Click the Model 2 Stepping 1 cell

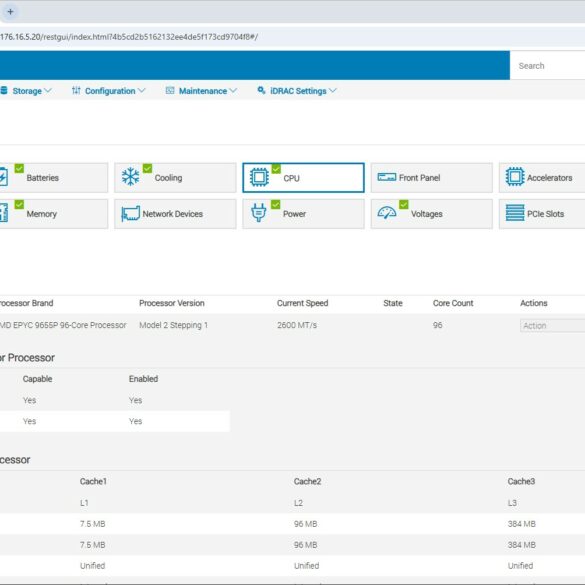pos(173,325)
